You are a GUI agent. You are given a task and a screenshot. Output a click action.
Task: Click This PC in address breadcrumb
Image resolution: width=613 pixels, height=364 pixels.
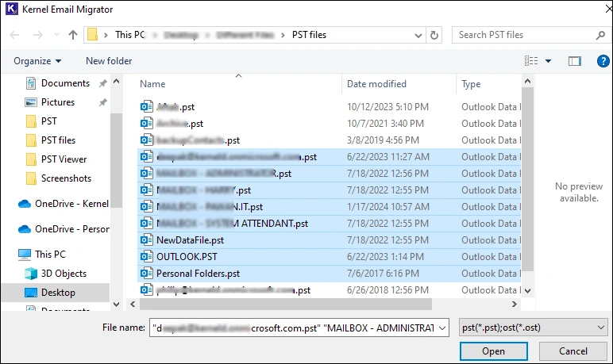[129, 35]
